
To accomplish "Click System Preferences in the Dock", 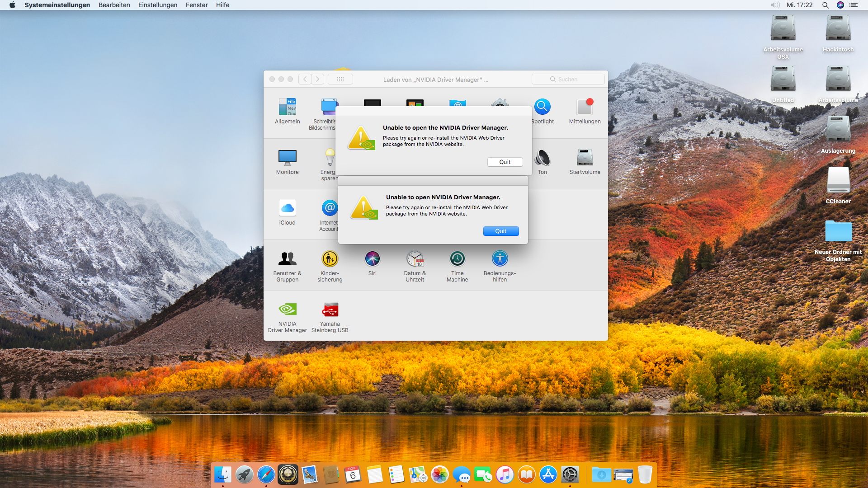I will (570, 475).
